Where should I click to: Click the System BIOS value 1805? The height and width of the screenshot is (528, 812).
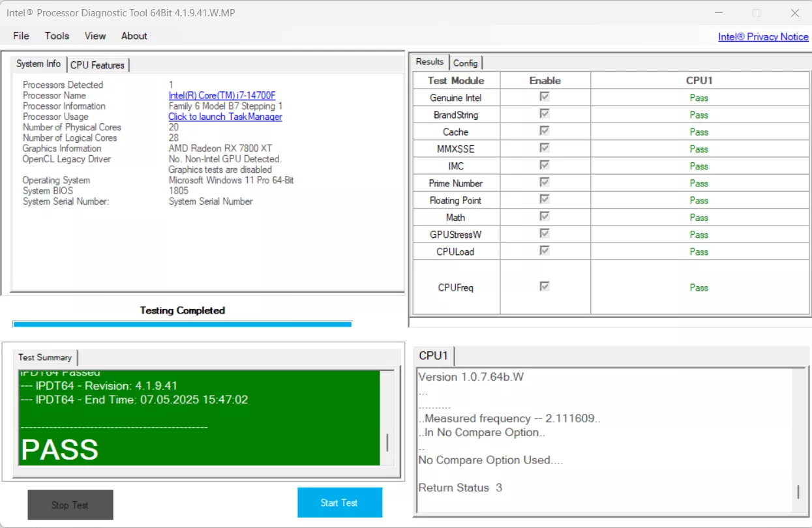click(179, 191)
